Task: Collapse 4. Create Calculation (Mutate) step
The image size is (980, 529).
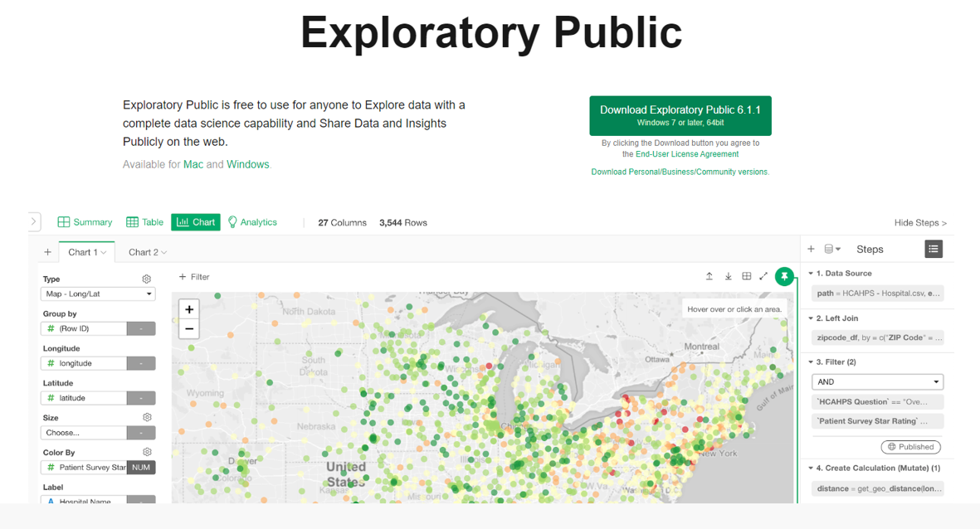Action: 812,468
